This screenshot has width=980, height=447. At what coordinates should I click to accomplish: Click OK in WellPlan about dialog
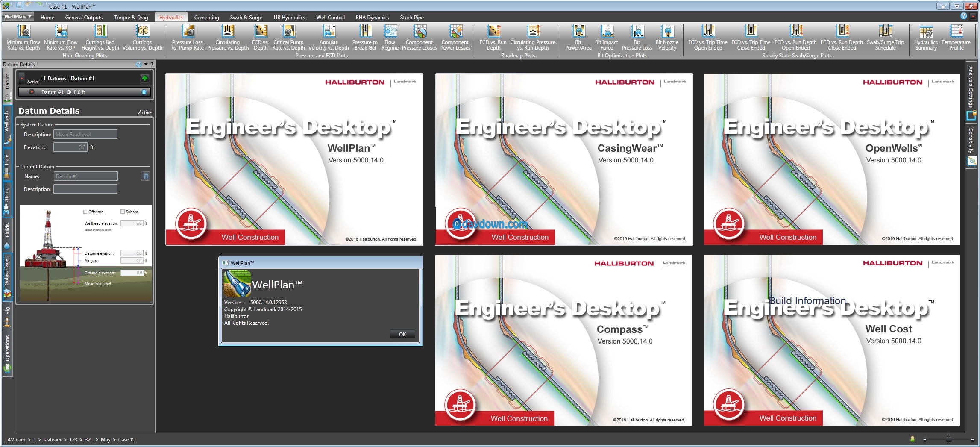point(402,334)
